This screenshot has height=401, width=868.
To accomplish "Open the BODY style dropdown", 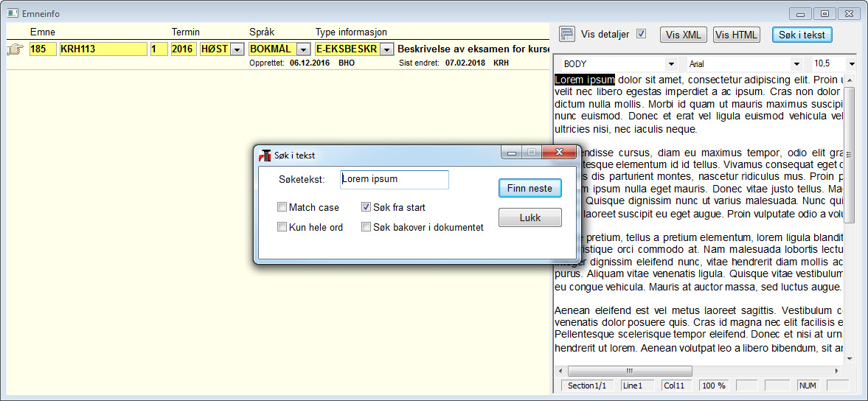I will point(672,64).
